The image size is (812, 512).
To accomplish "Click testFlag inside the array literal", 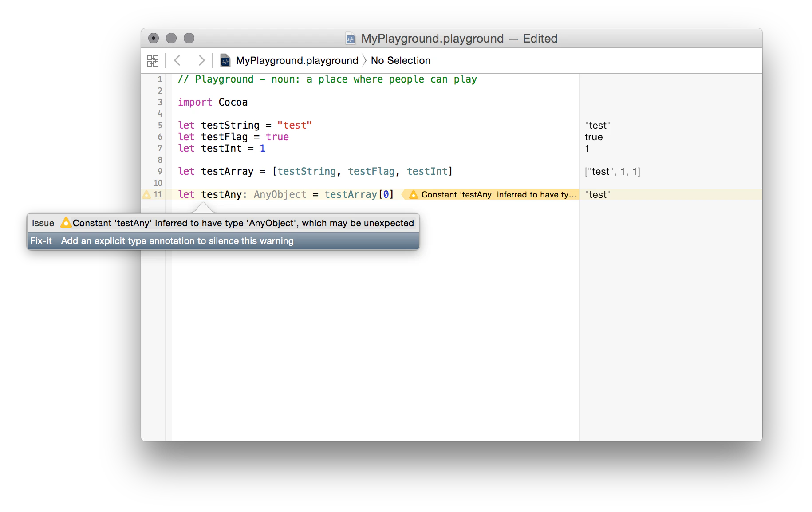I will (x=371, y=172).
